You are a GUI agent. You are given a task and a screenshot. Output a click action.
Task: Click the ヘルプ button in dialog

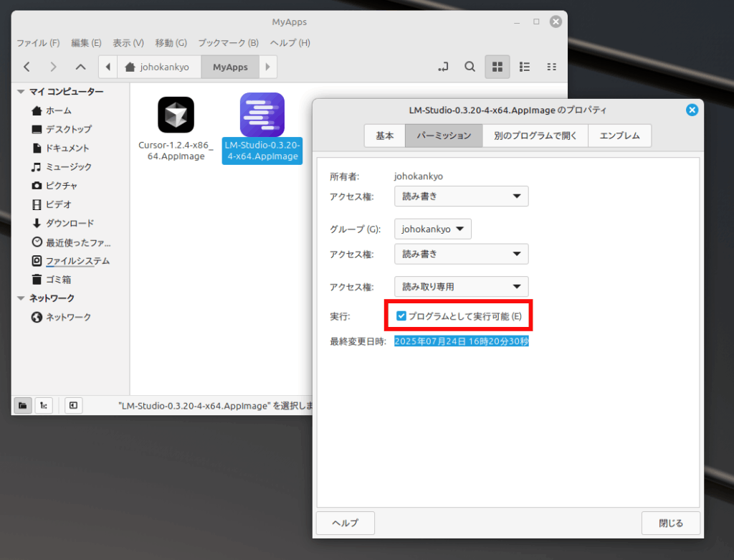(345, 523)
